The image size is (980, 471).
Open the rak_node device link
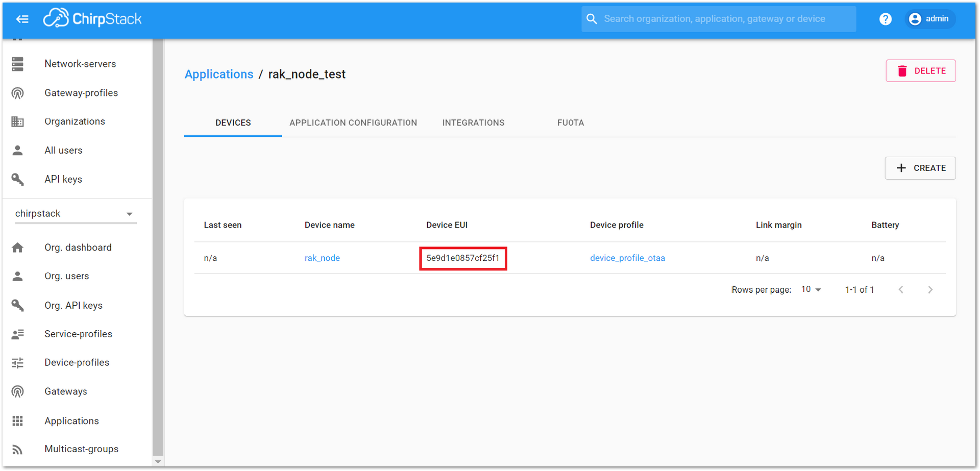click(322, 258)
